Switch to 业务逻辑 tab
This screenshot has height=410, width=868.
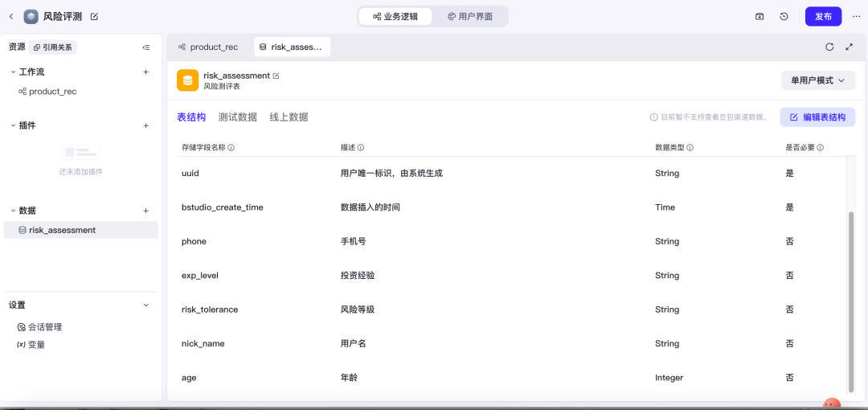pos(395,17)
